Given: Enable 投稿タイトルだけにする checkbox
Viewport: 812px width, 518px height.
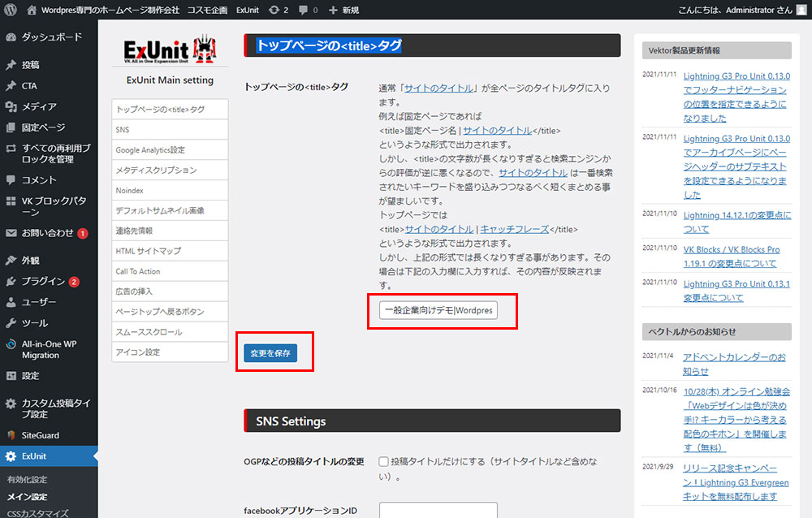Looking at the screenshot, I should [383, 461].
